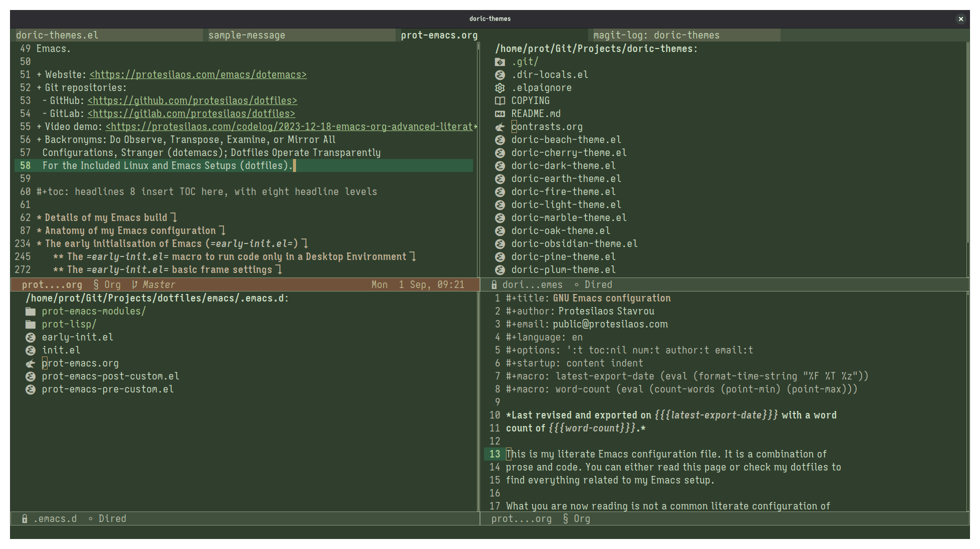Open the GitHub dotfiles link
Viewport: 980px width, 549px height.
coord(192,100)
